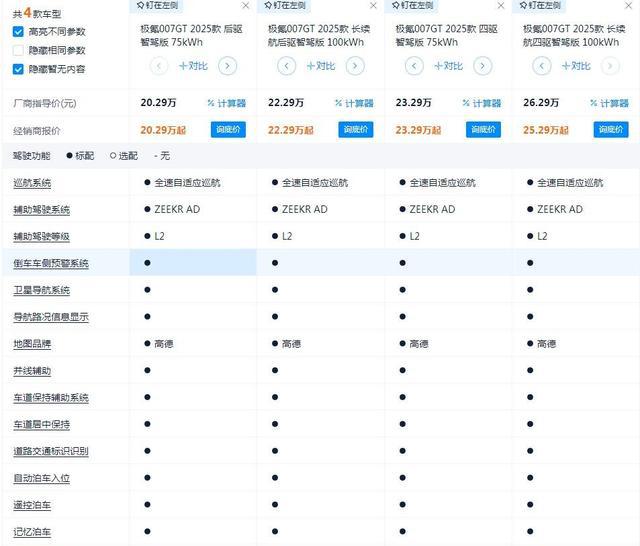Open 地图品牌 parameter explanation

(x=32, y=344)
